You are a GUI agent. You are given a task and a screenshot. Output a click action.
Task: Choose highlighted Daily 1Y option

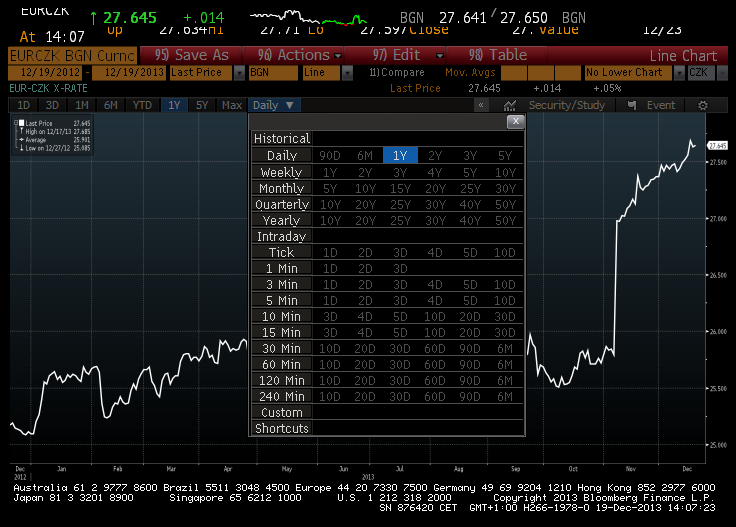click(x=400, y=155)
